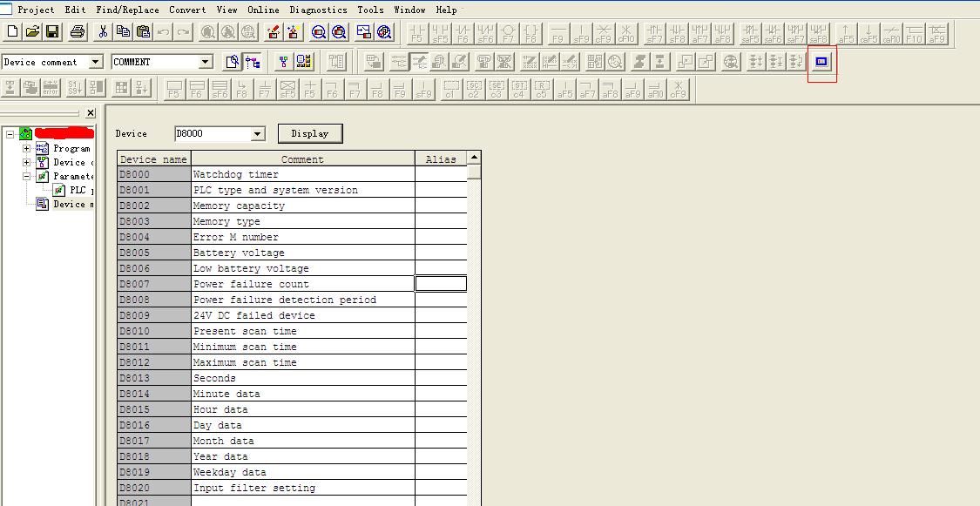Open the Online menu
The image size is (980, 506).
click(263, 10)
